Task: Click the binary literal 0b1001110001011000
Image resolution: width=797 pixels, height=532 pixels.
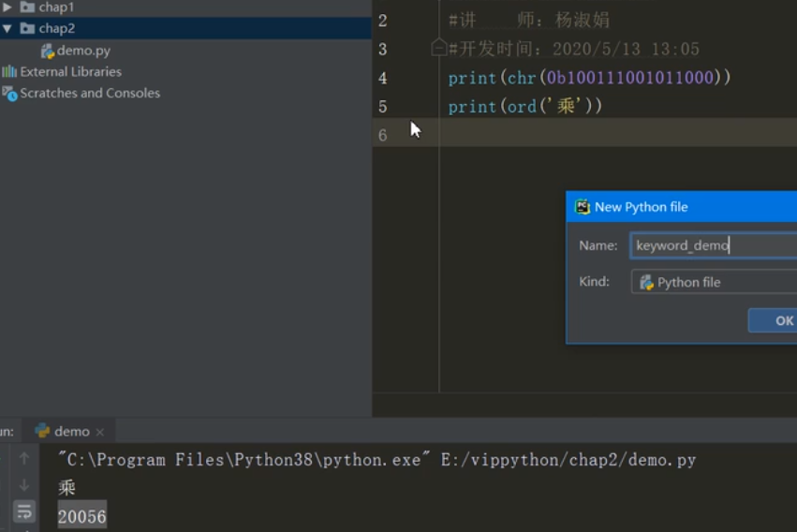Action: click(630, 78)
